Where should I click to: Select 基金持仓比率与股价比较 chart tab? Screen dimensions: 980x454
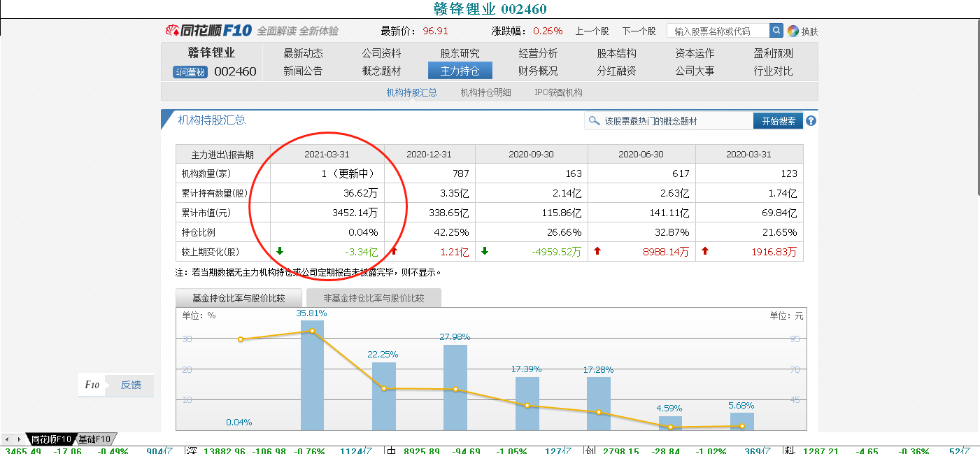click(239, 298)
